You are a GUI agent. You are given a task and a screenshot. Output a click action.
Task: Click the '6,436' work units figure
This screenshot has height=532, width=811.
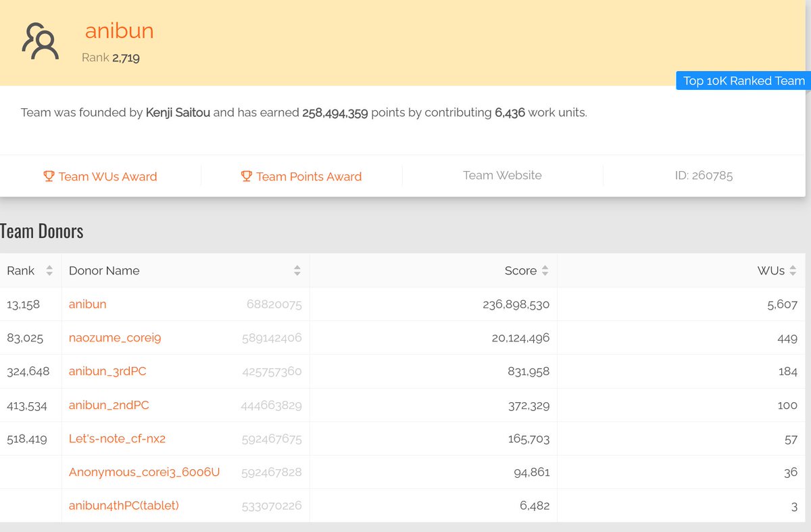point(510,112)
